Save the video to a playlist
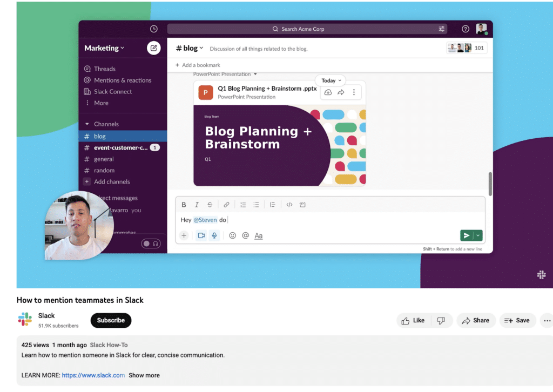 coord(517,320)
